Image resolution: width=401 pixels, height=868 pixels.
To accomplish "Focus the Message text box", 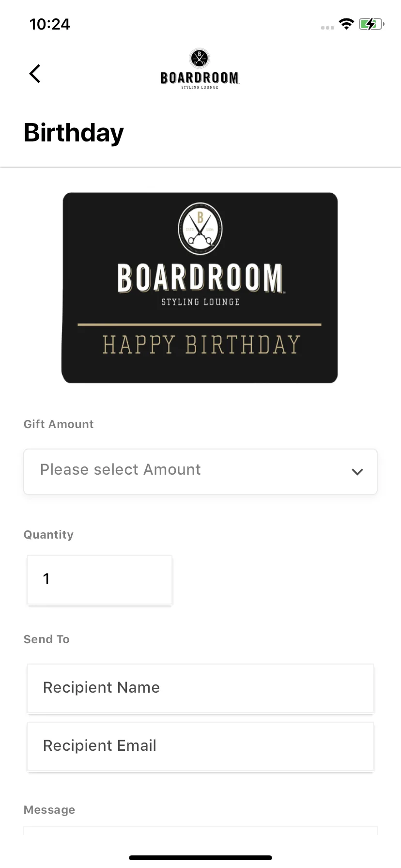I will coord(200,831).
